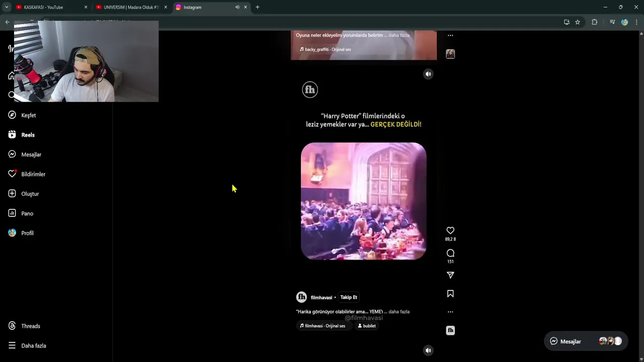The width and height of the screenshot is (644, 362).
Task: Click install app icon in address bar
Action: pyautogui.click(x=567, y=22)
